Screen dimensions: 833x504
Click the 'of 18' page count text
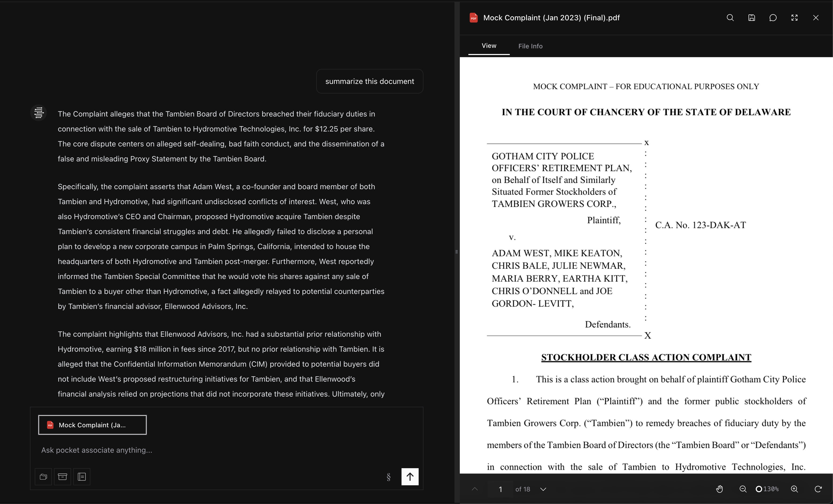[x=523, y=489]
